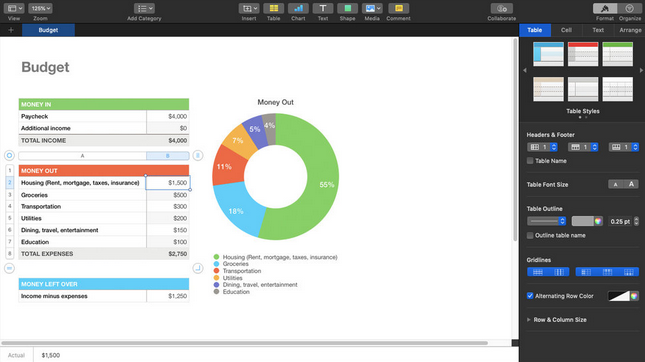Switch to the Cell inspector tab
Image resolution: width=645 pixels, height=362 pixels.
(x=566, y=30)
